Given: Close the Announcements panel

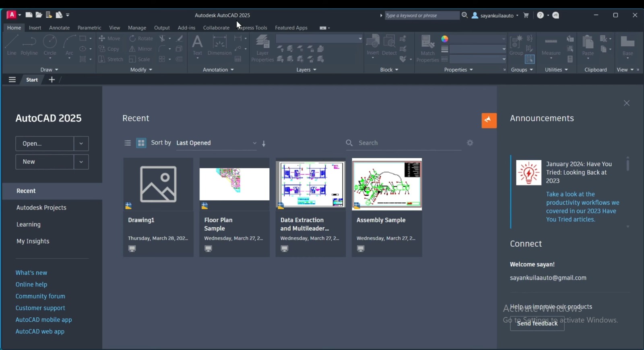Looking at the screenshot, I should click(626, 103).
